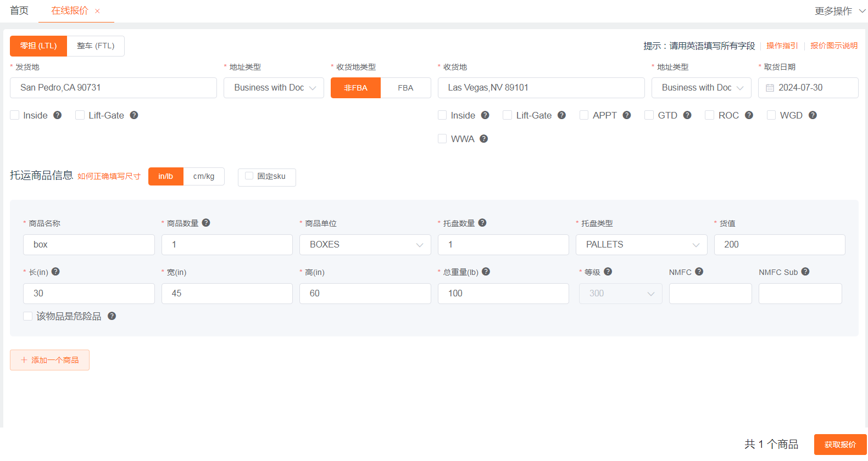The width and height of the screenshot is (868, 461).
Task: Click the calendar icon in pickup date field
Action: (770, 88)
